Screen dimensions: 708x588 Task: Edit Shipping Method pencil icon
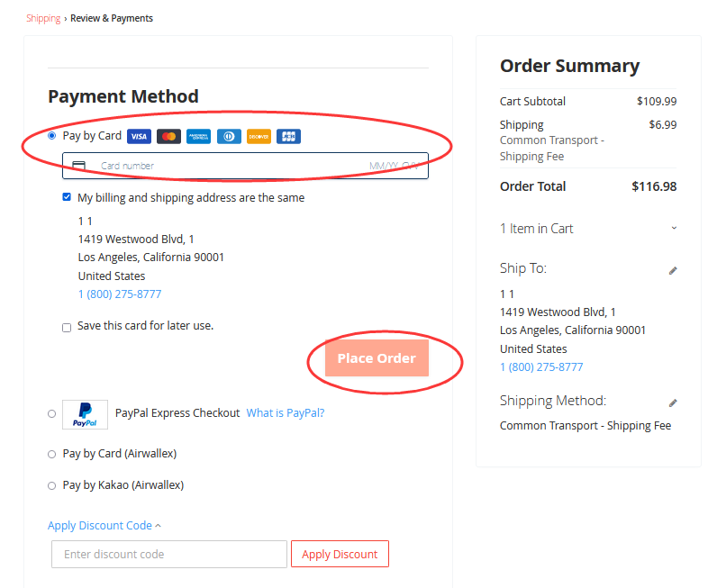click(673, 403)
